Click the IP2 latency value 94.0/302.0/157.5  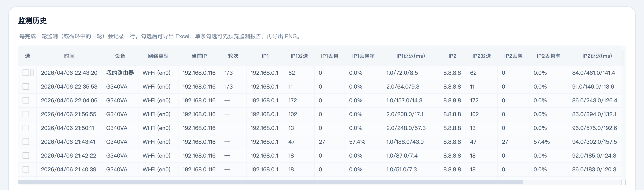595,142
